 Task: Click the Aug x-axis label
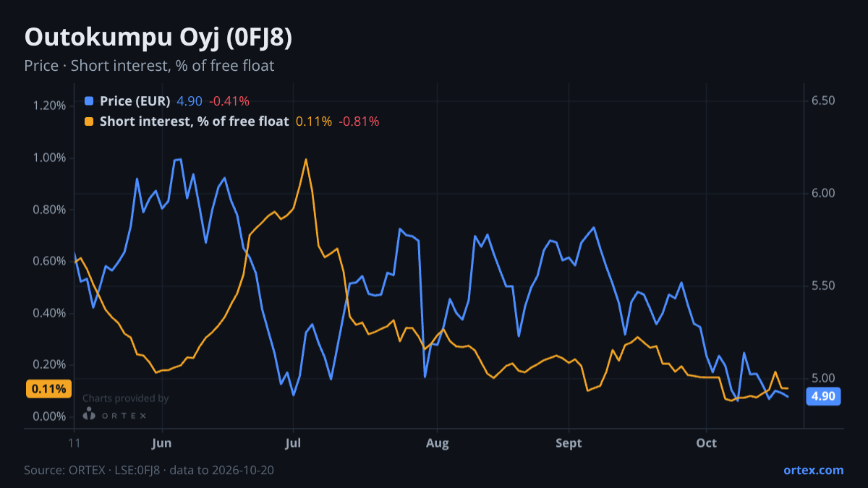436,442
